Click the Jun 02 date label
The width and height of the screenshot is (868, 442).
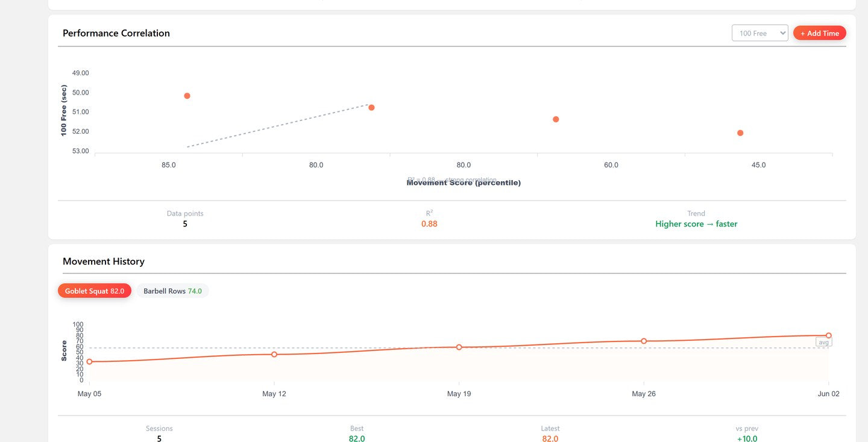[x=828, y=394]
